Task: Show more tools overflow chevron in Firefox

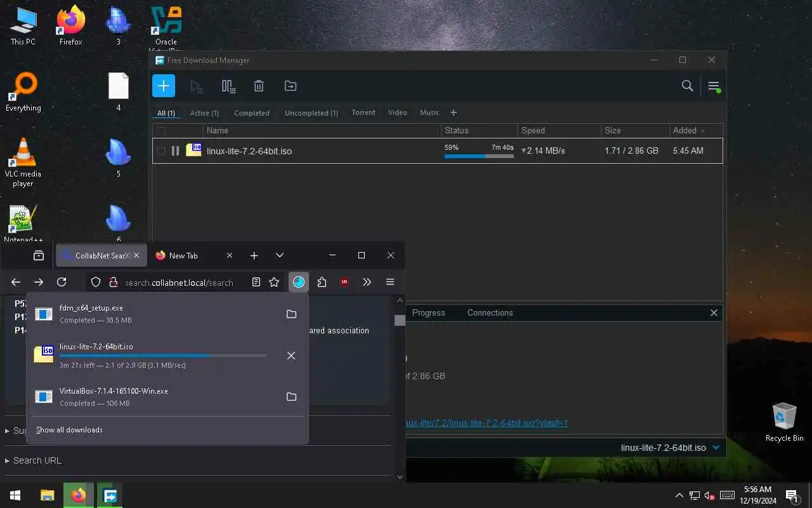Action: (367, 282)
